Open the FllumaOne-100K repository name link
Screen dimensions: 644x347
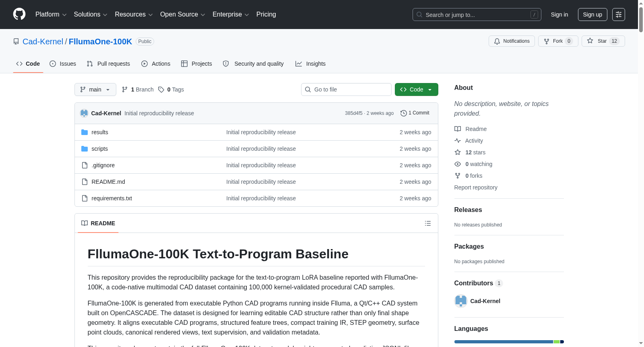point(100,42)
